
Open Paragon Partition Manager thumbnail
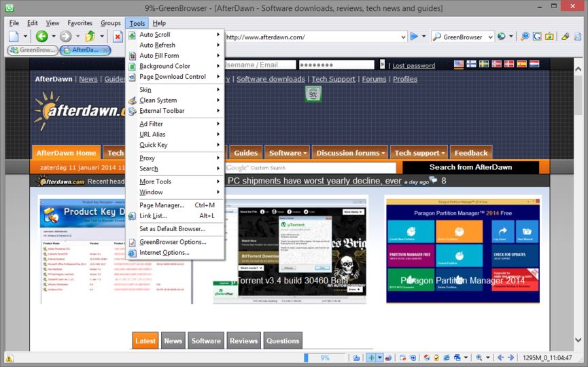(x=463, y=251)
